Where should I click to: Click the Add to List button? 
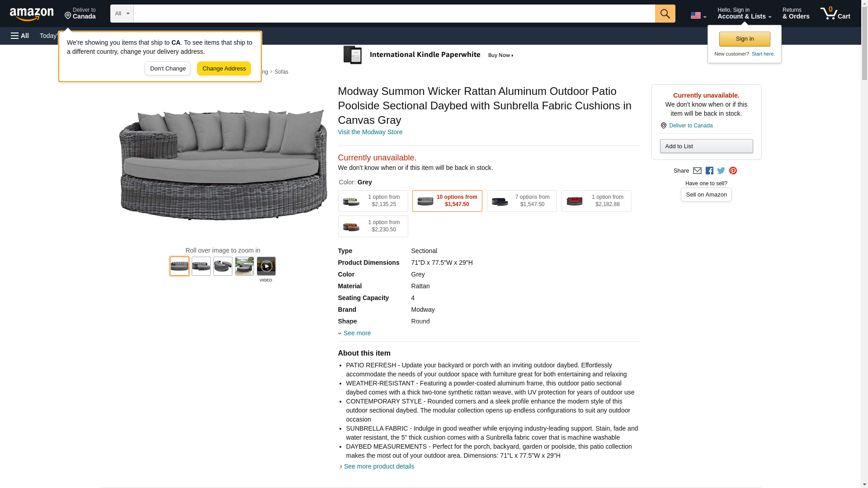point(706,146)
